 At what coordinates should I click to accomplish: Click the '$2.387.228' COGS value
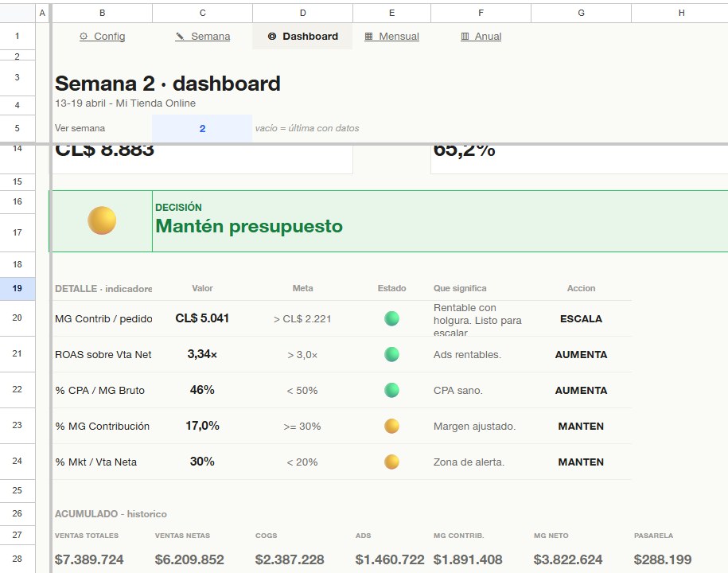coord(290,559)
